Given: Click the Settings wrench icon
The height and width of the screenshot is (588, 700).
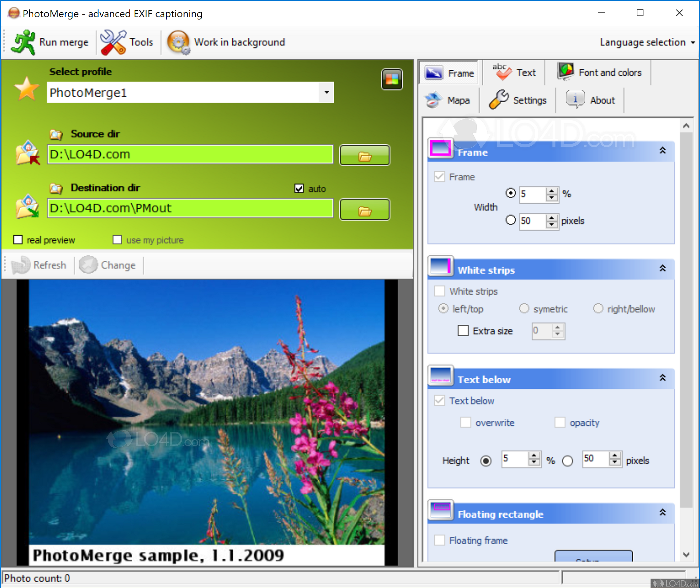Looking at the screenshot, I should (499, 100).
